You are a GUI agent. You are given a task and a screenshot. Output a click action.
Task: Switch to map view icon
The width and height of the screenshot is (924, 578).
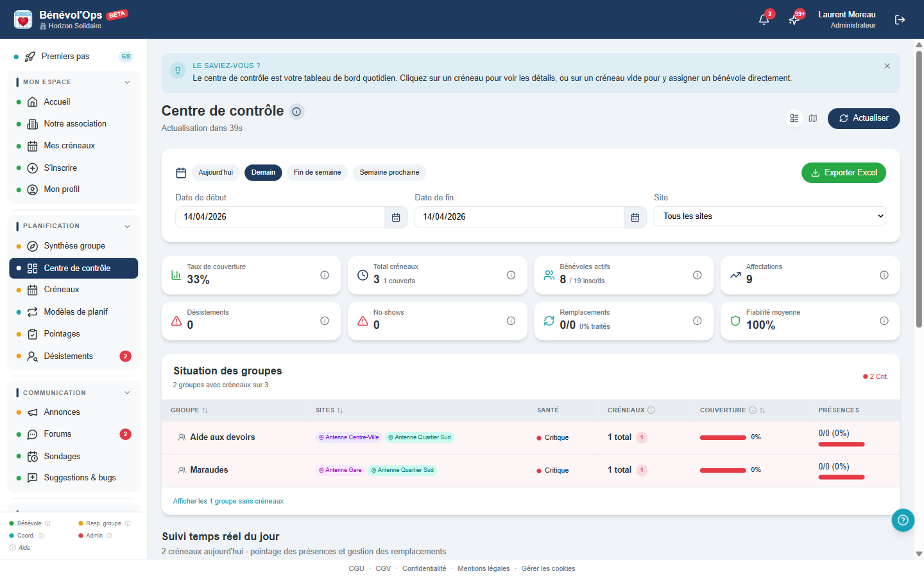coord(813,118)
